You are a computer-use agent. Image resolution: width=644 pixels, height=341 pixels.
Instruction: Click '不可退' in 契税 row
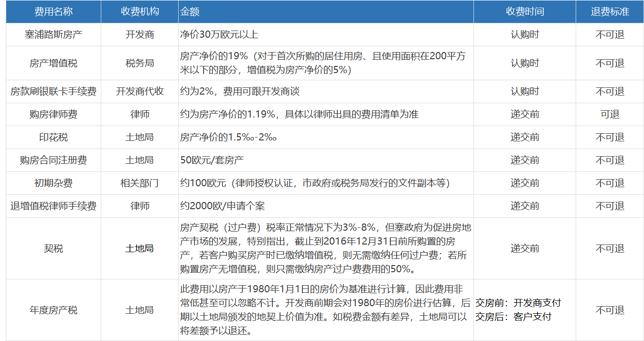point(610,248)
